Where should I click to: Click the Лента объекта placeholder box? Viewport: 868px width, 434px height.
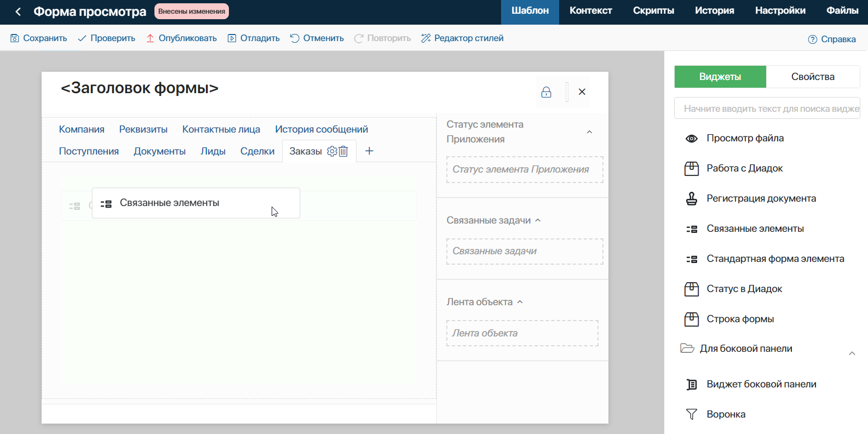tap(522, 333)
